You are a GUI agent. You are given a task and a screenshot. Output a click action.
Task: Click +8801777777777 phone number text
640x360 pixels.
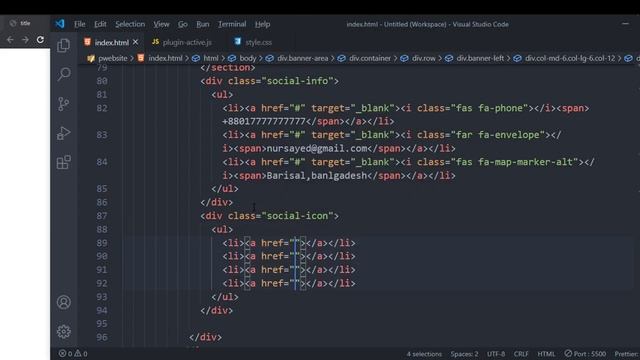[264, 122]
